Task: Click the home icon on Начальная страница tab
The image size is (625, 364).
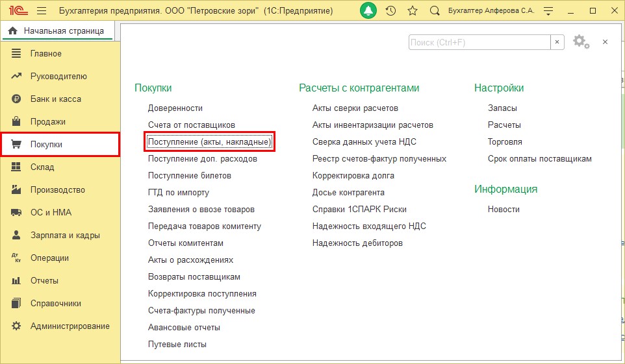Action: coord(13,30)
